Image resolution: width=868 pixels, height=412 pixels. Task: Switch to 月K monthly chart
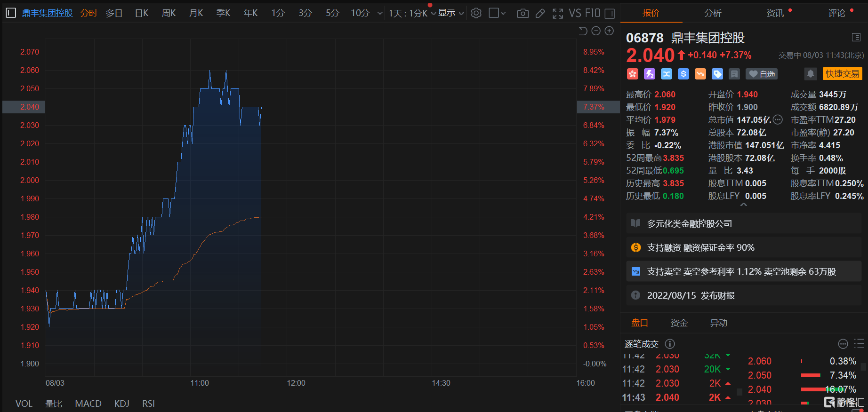(x=196, y=13)
